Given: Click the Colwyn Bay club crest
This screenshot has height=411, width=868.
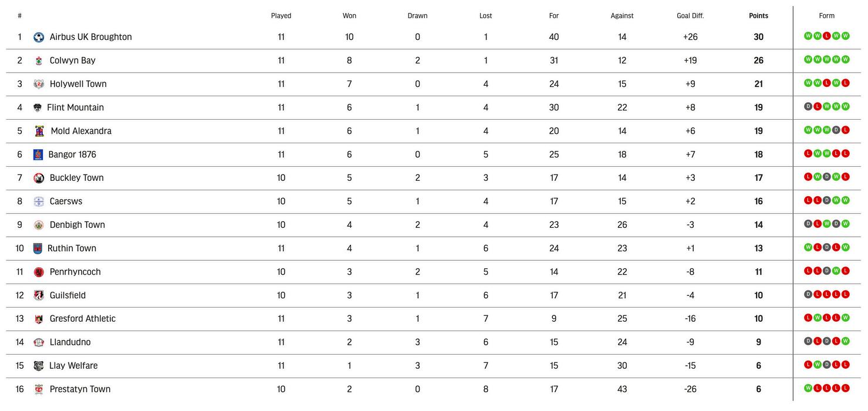Looking at the screenshot, I should (x=39, y=60).
